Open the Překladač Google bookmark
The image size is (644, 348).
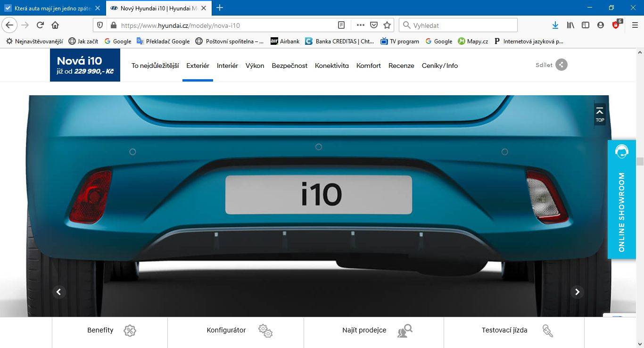pyautogui.click(x=163, y=41)
